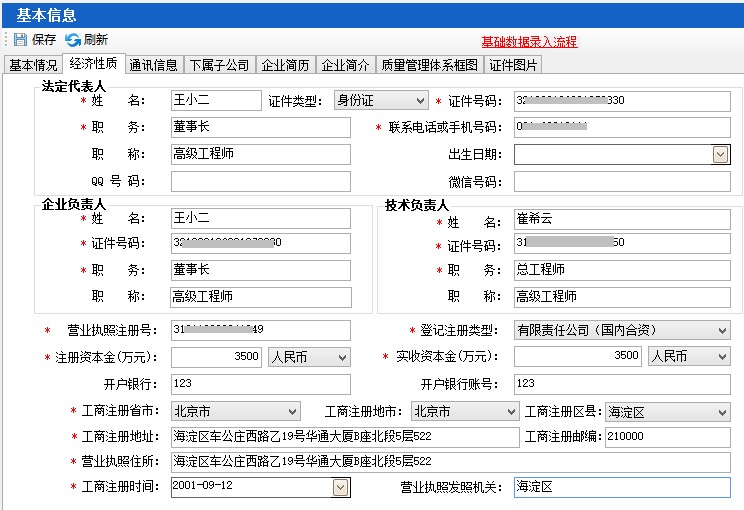Open the 实收资本金 currency dropdown
This screenshot has height=510, width=744.
[x=722, y=357]
